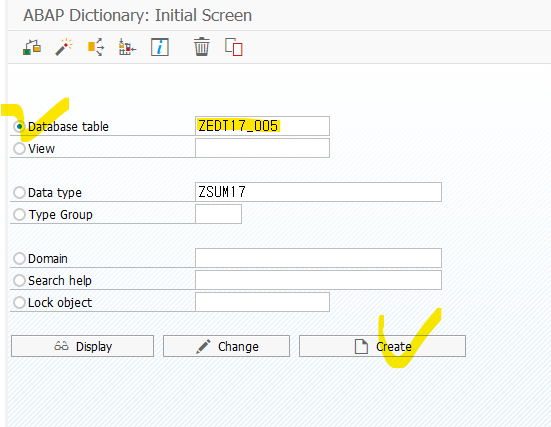The height and width of the screenshot is (427, 551).
Task: Open the Information icon
Action: pos(160,47)
